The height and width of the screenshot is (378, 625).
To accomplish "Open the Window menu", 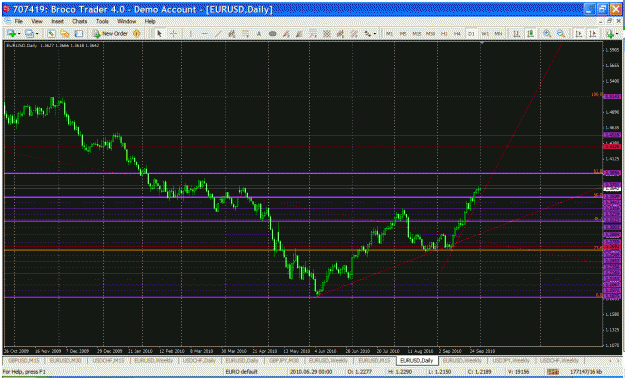I will point(126,21).
